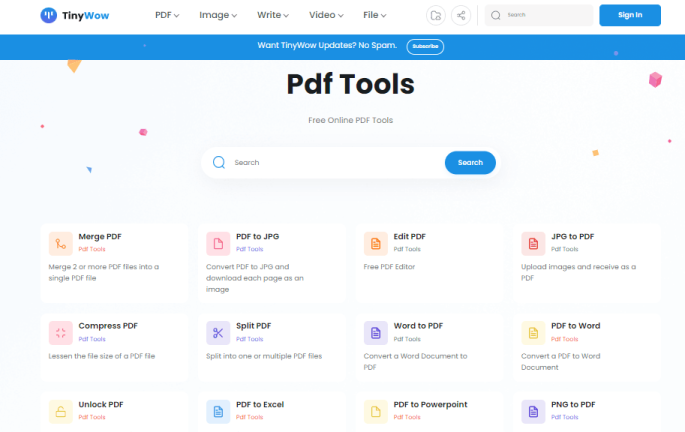Click the Compress PDF icon
This screenshot has height=432, width=685.
point(61,332)
